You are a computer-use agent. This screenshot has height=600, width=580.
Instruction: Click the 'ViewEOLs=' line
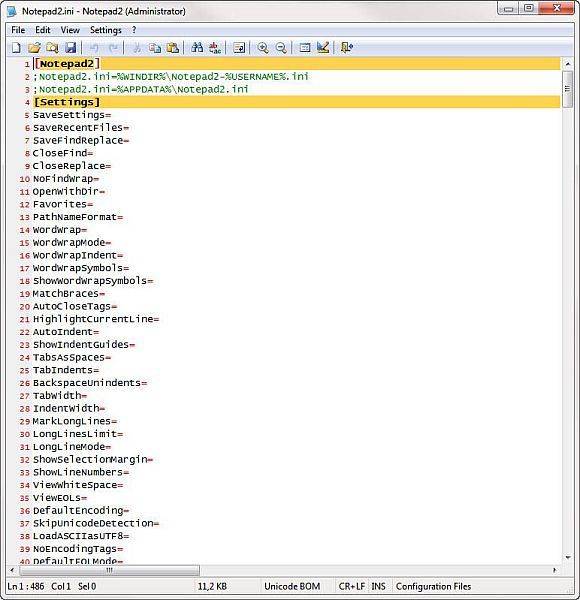60,498
